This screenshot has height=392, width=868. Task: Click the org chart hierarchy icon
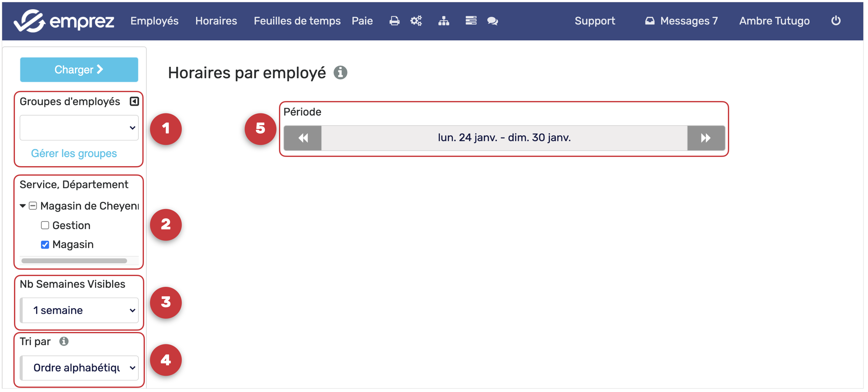pyautogui.click(x=444, y=21)
